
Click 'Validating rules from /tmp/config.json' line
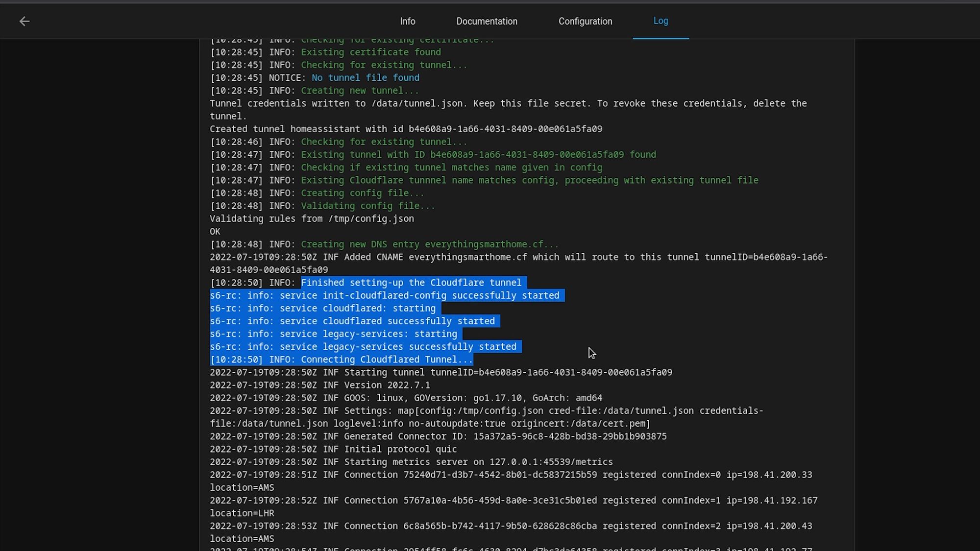(312, 218)
